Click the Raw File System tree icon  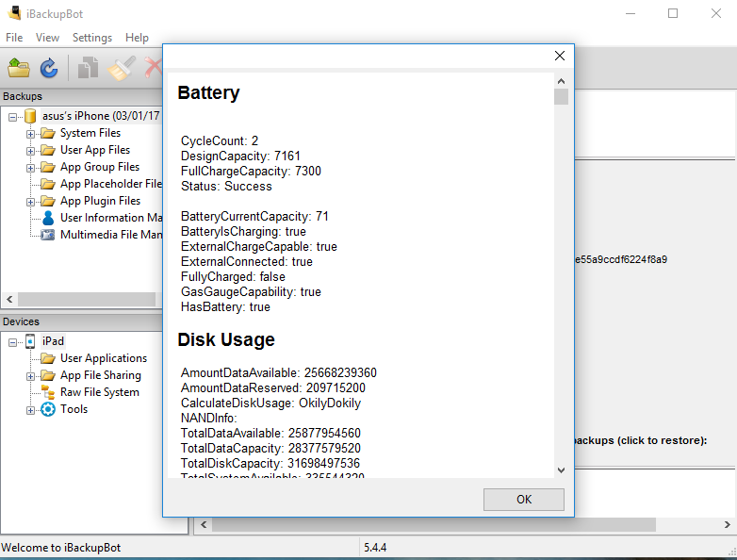point(48,392)
